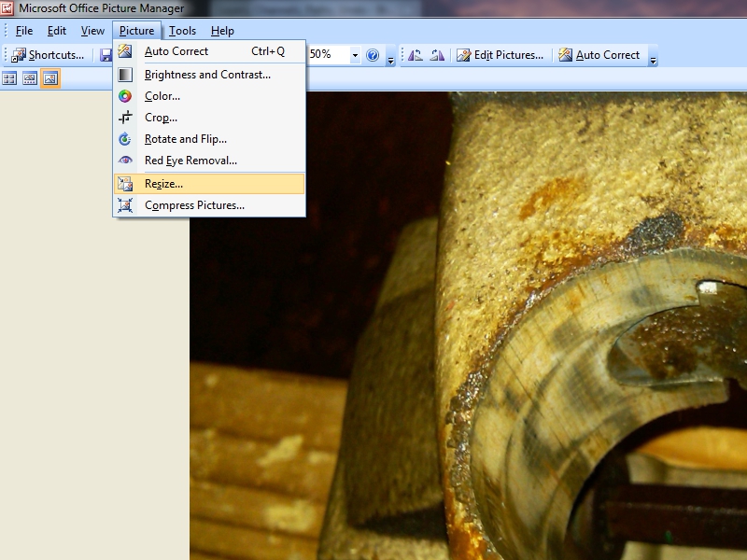Screen dimensions: 747x560
Task: Open the 50% zoom dropdown arrow
Action: pos(355,55)
